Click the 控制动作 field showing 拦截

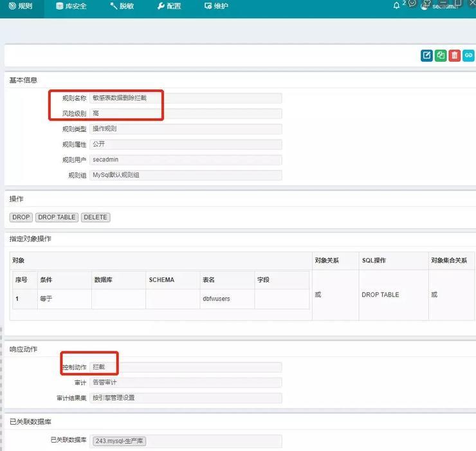coord(186,367)
